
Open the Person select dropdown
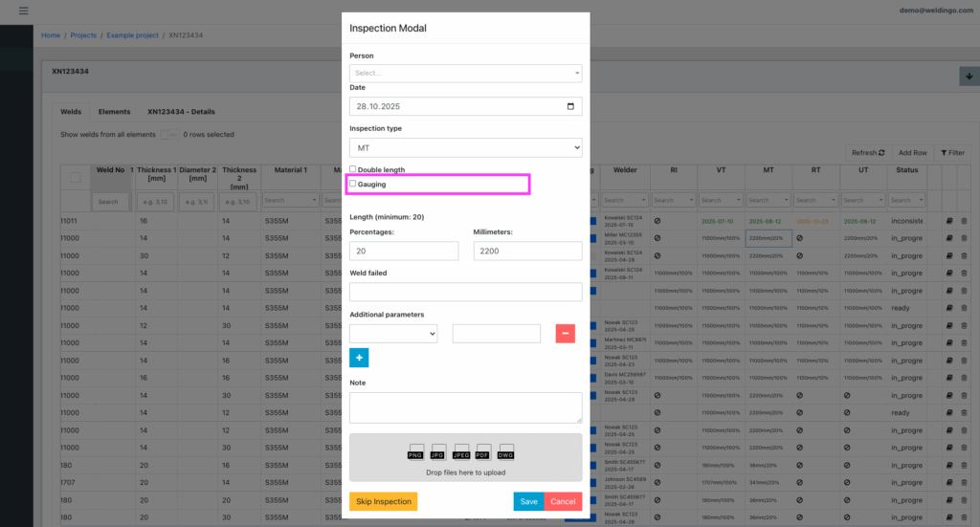click(465, 73)
